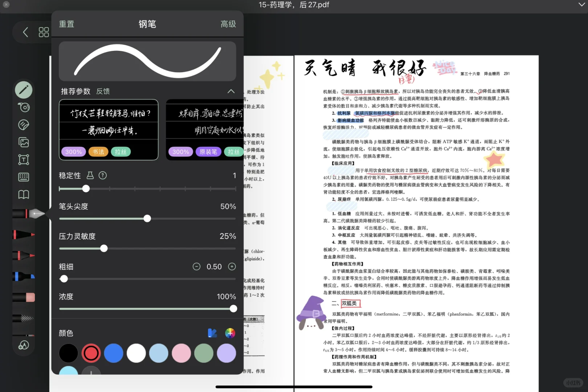Go back using the left chevron
The height and width of the screenshot is (392, 588).
coord(25,32)
